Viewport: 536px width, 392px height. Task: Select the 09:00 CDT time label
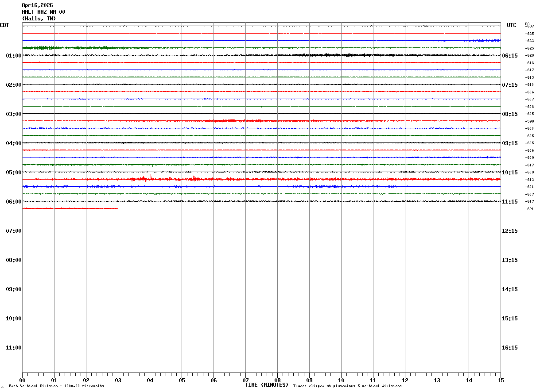(x=14, y=289)
